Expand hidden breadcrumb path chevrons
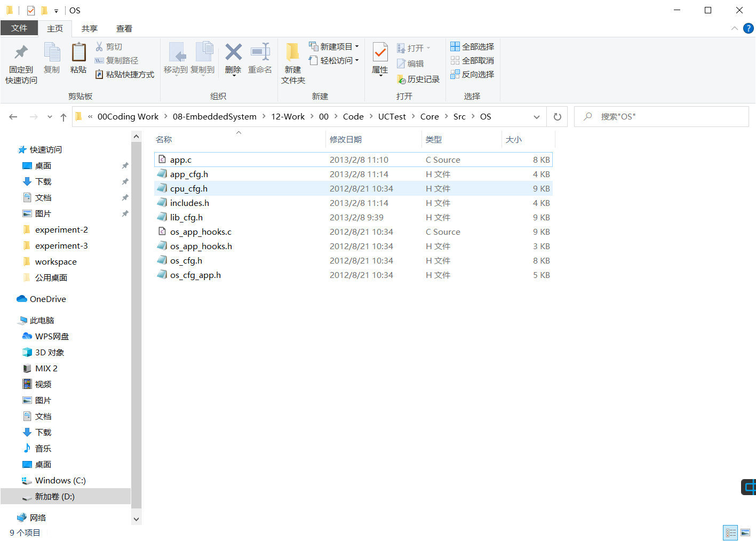756x541 pixels. [90, 116]
